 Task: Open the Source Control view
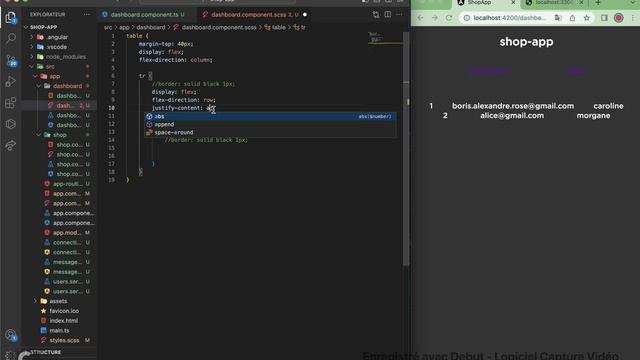(11, 61)
